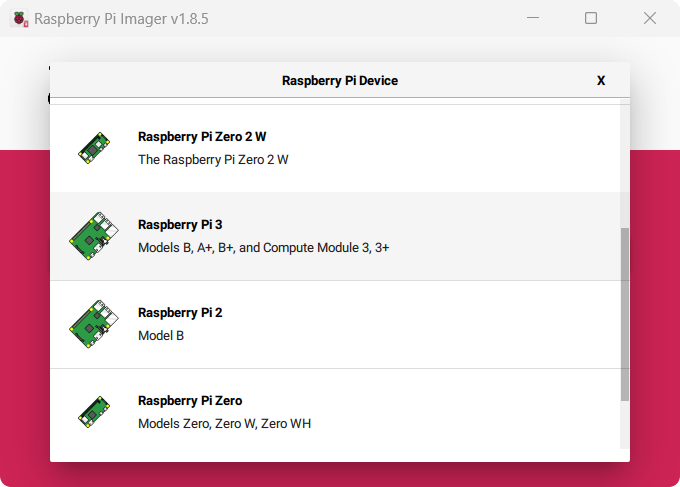Click 'The Raspberry Pi Zero 2 W' description
The image size is (680, 487).
(213, 160)
